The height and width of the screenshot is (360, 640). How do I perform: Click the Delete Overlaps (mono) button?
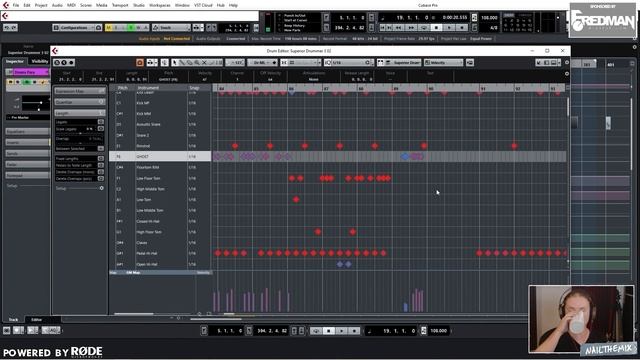(x=100, y=172)
